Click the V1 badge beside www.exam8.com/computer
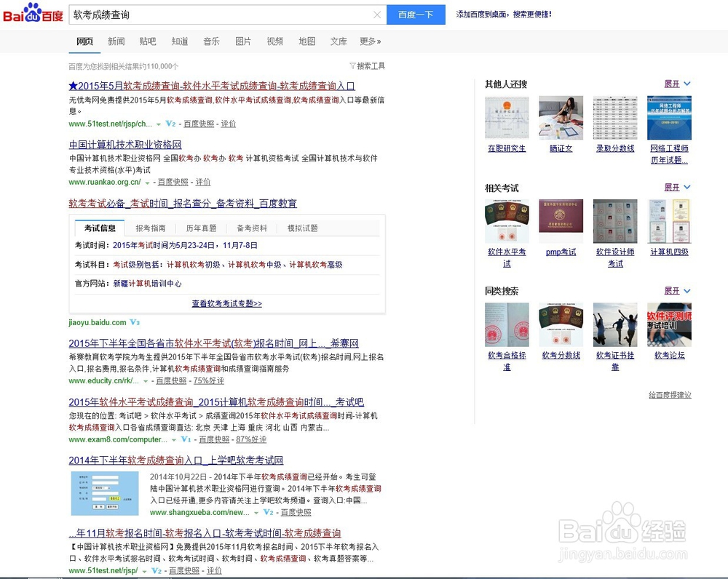728x579 pixels. coord(186,439)
